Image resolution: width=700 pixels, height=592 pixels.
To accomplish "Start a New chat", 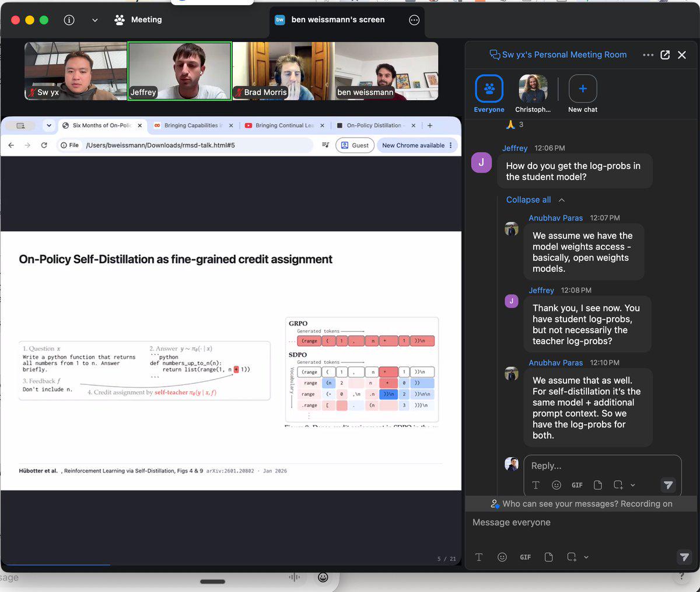I will (583, 94).
